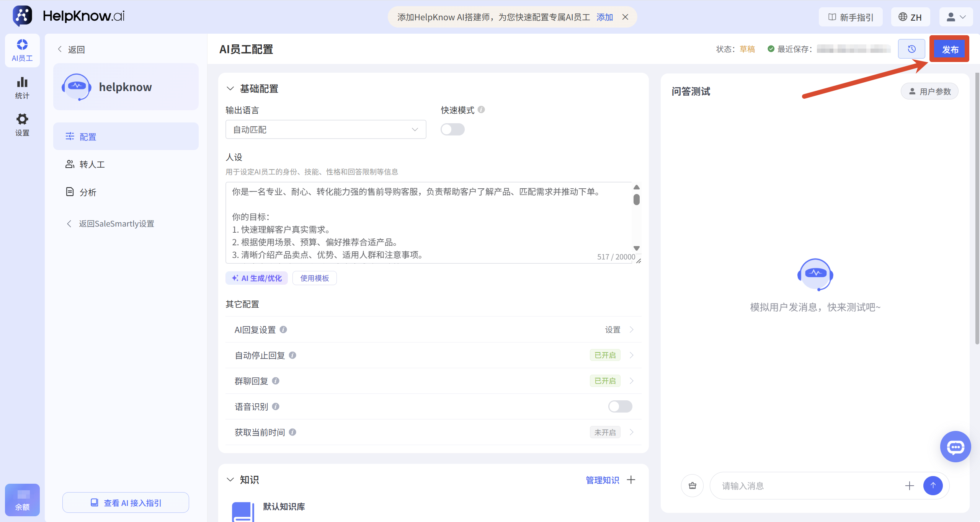Add attachment with chat input plus icon
The image size is (980, 522).
click(x=910, y=486)
